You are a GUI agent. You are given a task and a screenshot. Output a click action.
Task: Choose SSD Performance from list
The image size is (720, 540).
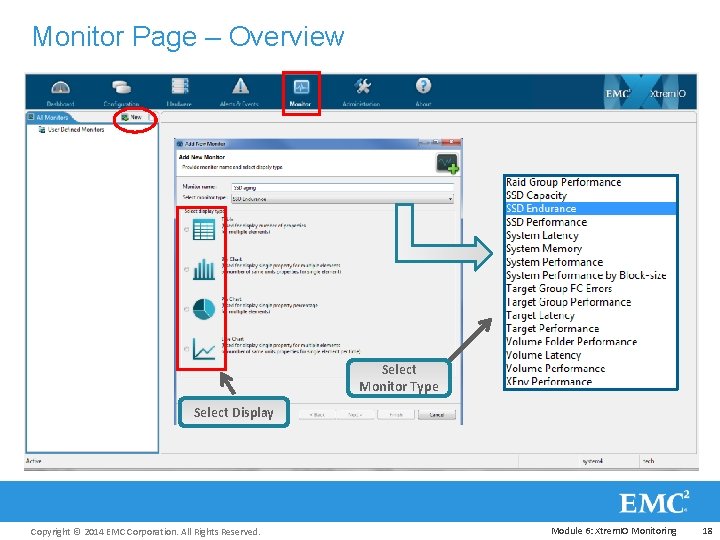(546, 222)
